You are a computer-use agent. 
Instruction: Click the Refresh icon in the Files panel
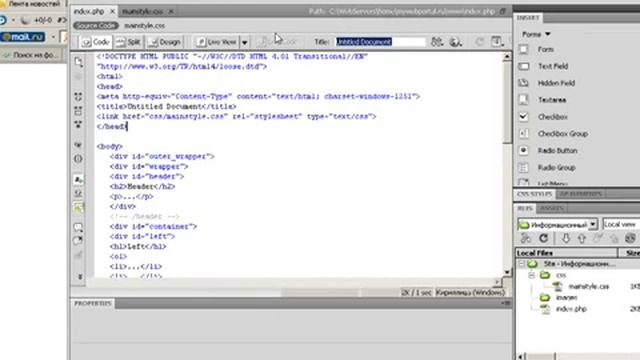pos(543,238)
